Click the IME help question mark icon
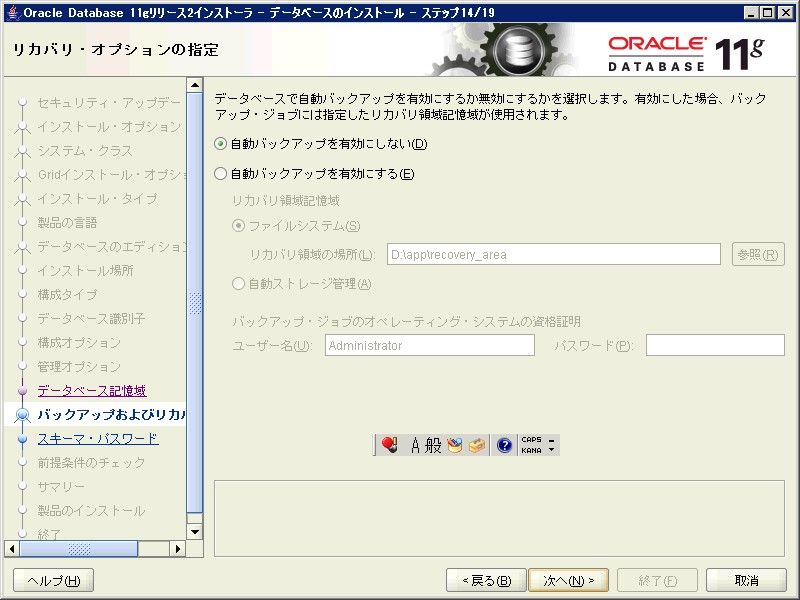Screen dimensions: 800x600 click(504, 446)
